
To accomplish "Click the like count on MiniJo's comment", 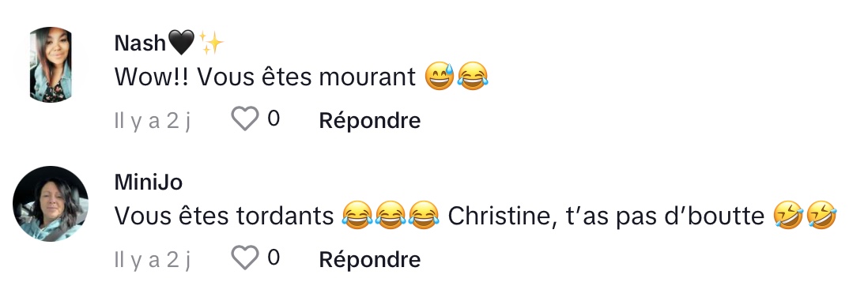I will click(x=274, y=258).
